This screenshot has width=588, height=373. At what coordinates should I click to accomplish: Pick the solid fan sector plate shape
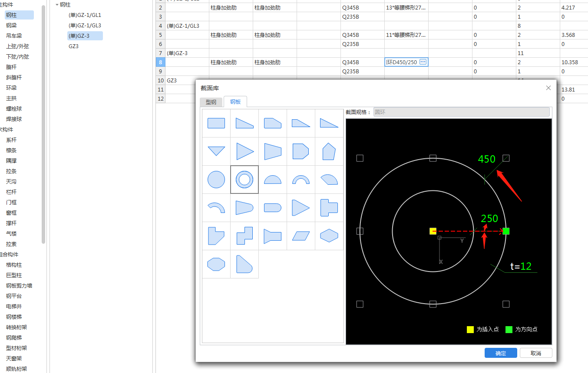[x=329, y=180]
